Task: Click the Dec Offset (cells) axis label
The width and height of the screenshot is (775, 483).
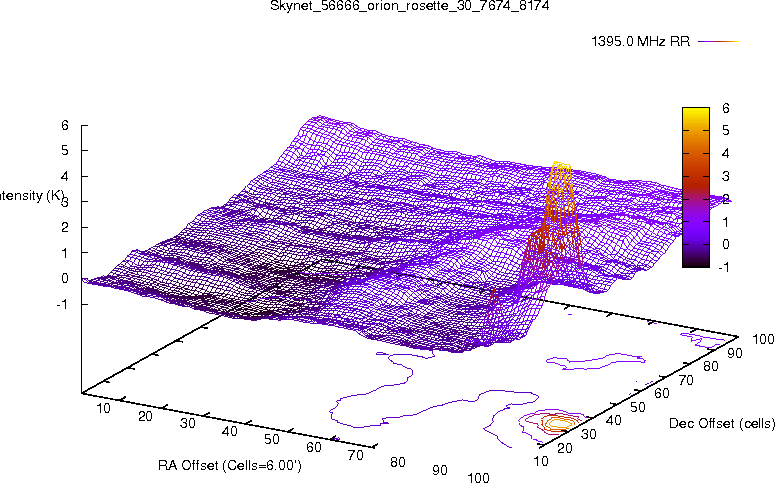Action: click(x=721, y=423)
